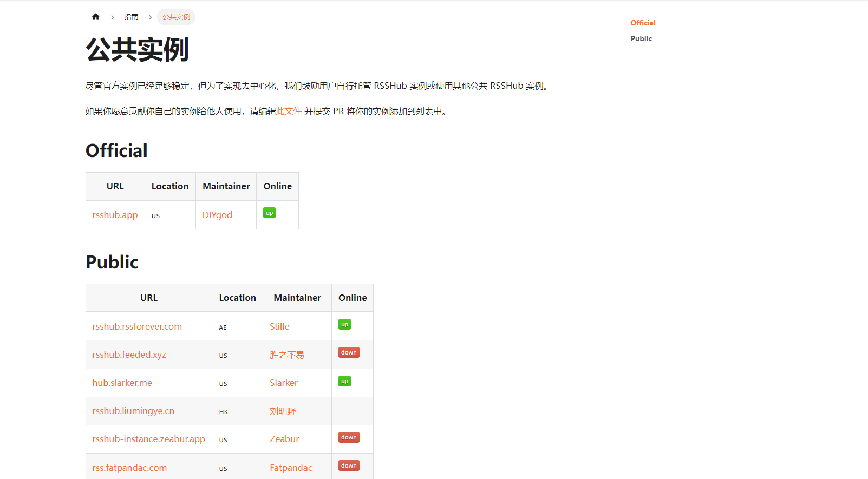Select the US location cell for rsshub.feeded.xyz
Viewport: 868px width, 479px height.
tap(237, 355)
